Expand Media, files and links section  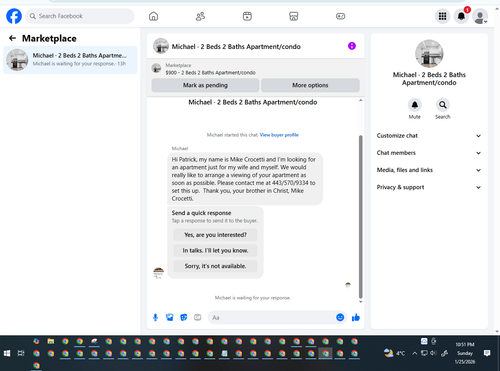429,170
